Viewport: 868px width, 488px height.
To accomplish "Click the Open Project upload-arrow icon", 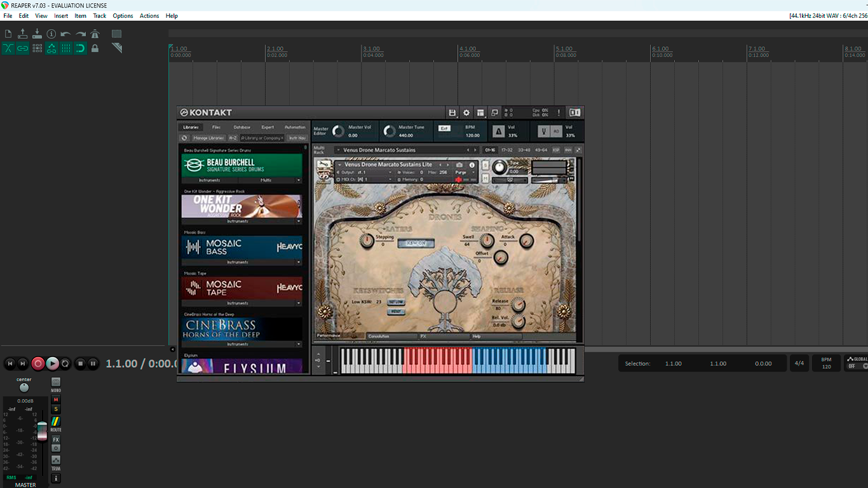I will (23, 34).
